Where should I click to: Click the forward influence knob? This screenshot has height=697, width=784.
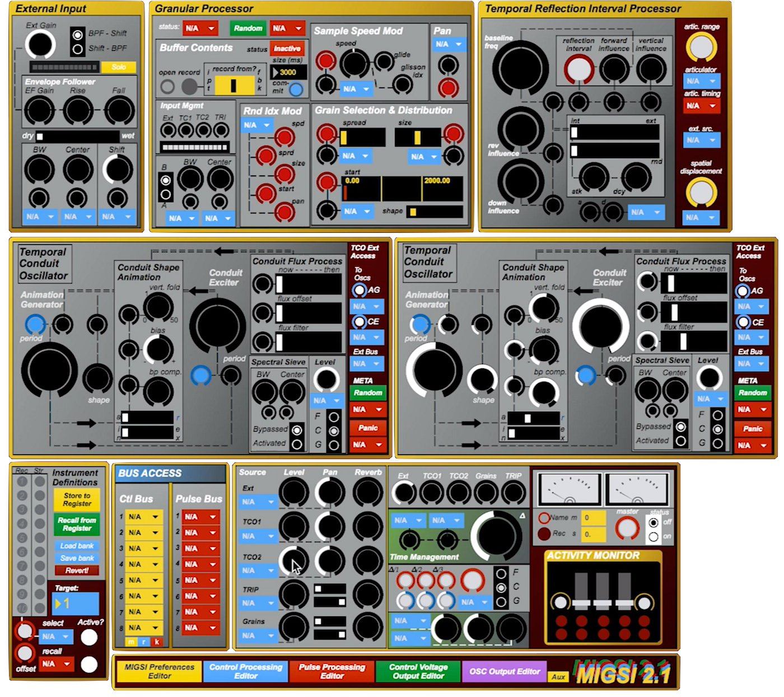[x=614, y=70]
